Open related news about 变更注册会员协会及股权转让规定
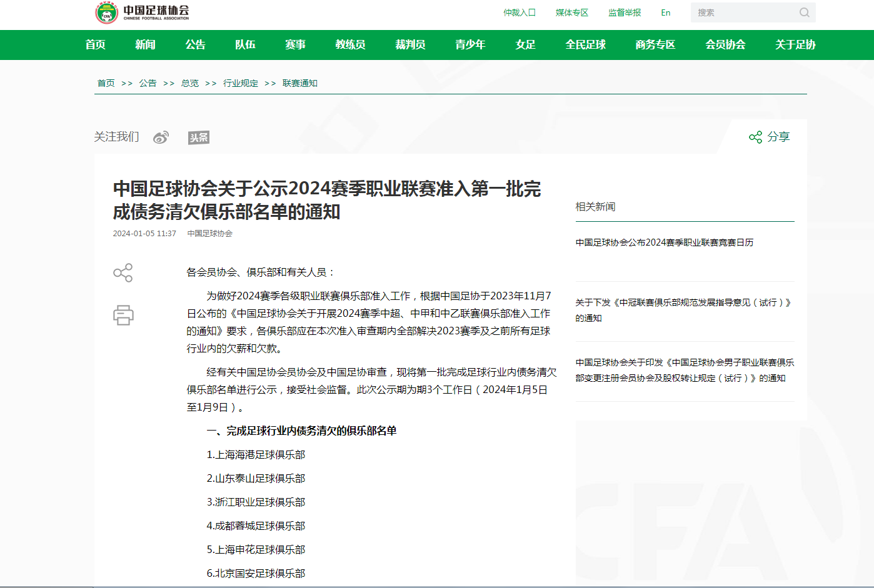 tap(685, 370)
